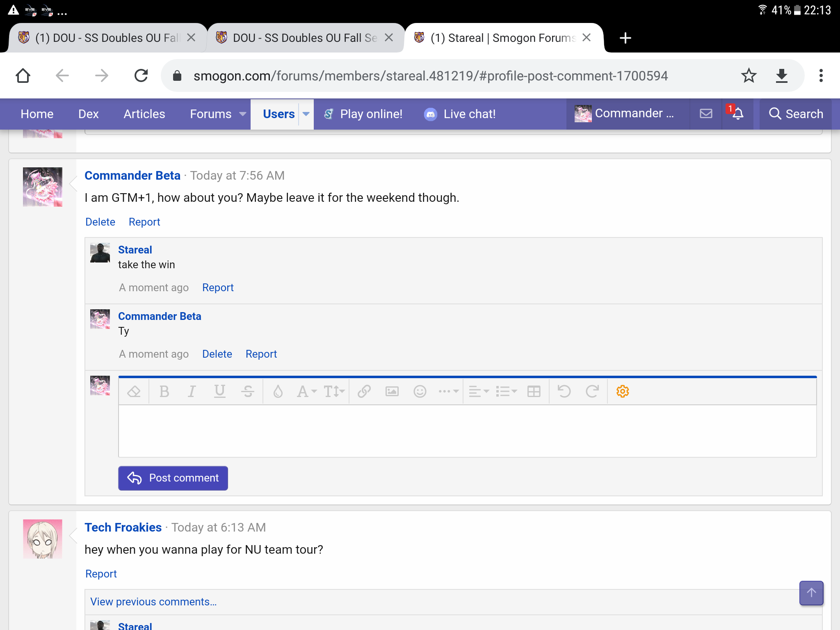Viewport: 840px width, 630px height.
Task: Expand the more insert options menu
Action: [x=448, y=392]
